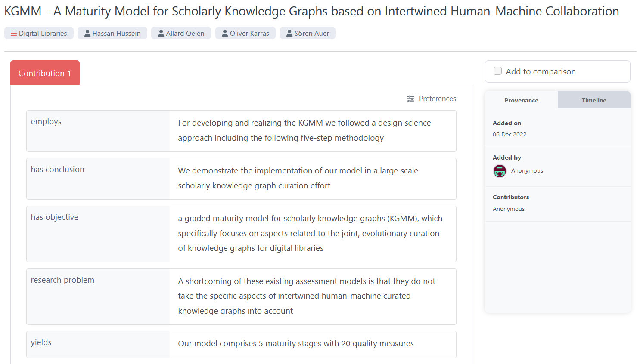Open the Digital Libraries research field
637x364 pixels.
click(x=43, y=33)
